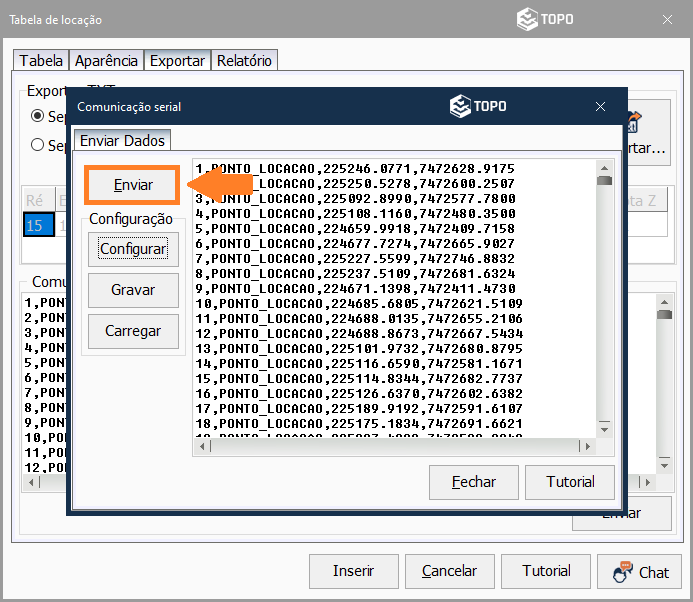Close the Comunicação serial dialog with X
This screenshot has width=693, height=602.
coord(600,106)
